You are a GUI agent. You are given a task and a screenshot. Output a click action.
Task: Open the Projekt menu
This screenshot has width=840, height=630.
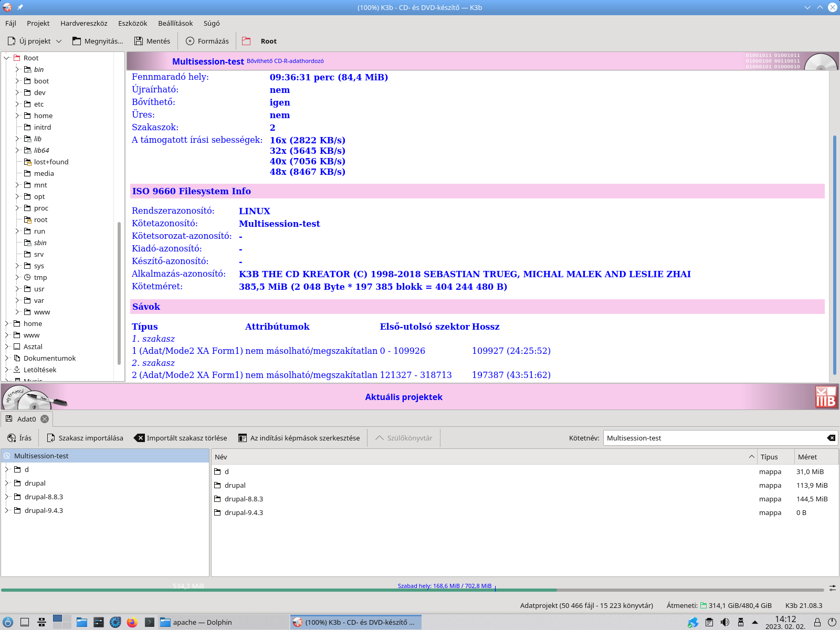38,23
